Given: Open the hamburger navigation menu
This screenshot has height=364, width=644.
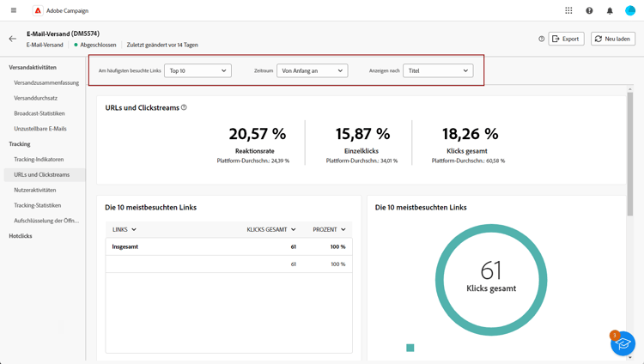Looking at the screenshot, I should click(14, 10).
